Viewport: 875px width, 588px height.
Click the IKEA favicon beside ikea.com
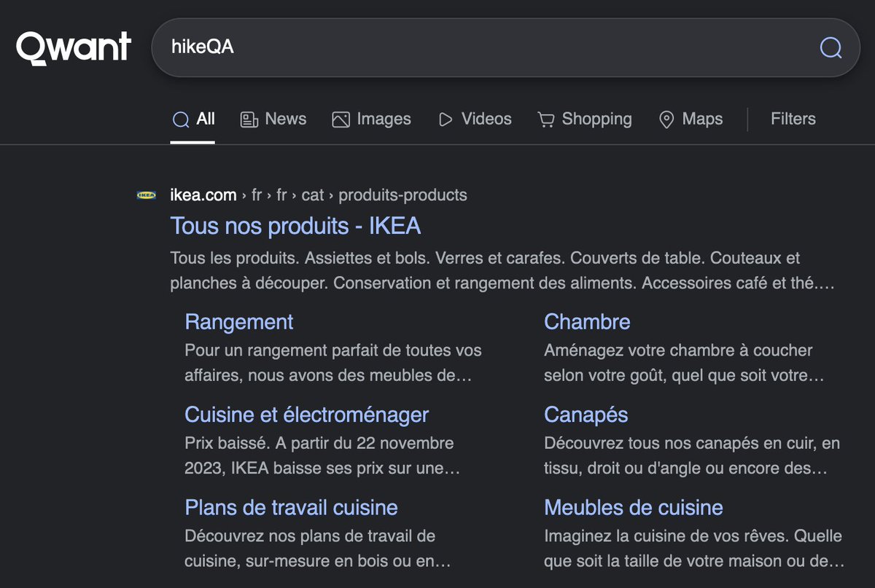coord(146,195)
